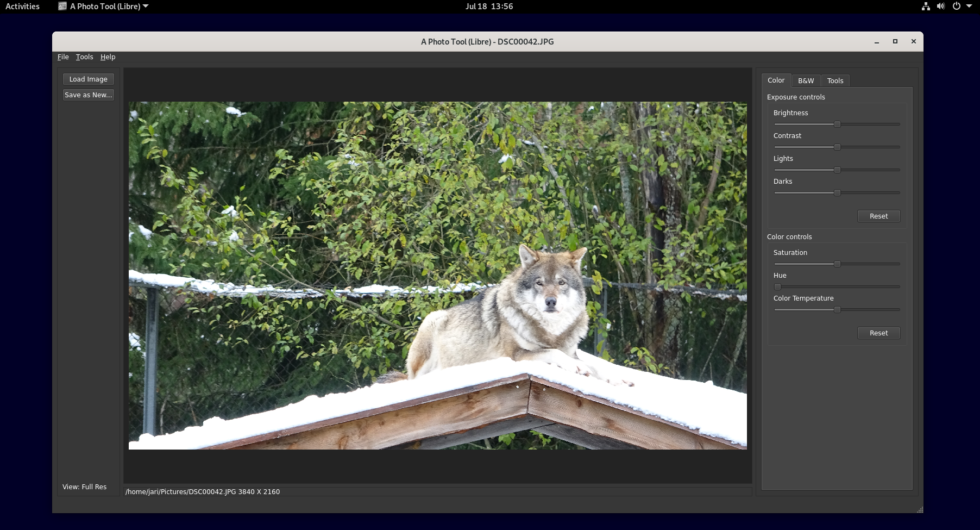The width and height of the screenshot is (980, 530).
Task: Click the Color Temperature slider handle
Action: click(x=837, y=310)
